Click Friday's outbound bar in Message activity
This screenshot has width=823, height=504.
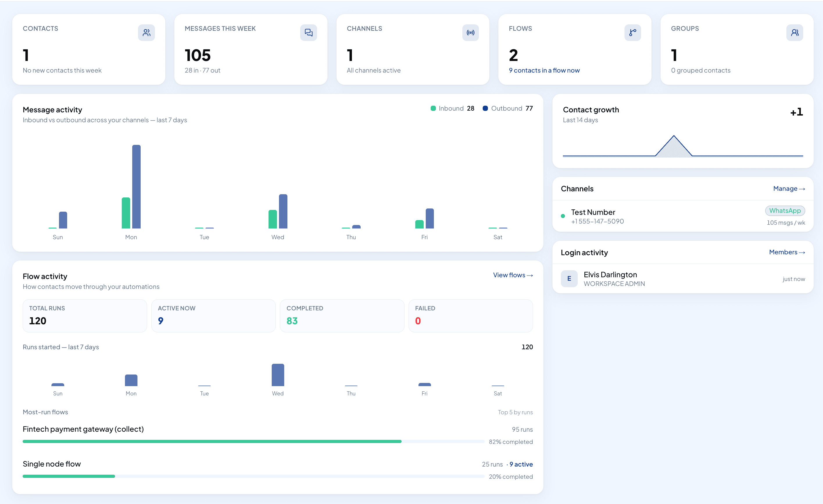(x=430, y=219)
